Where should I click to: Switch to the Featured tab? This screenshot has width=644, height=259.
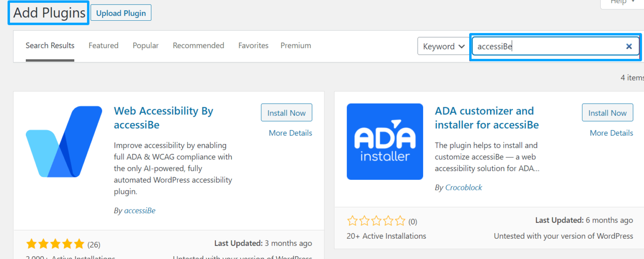pos(103,46)
